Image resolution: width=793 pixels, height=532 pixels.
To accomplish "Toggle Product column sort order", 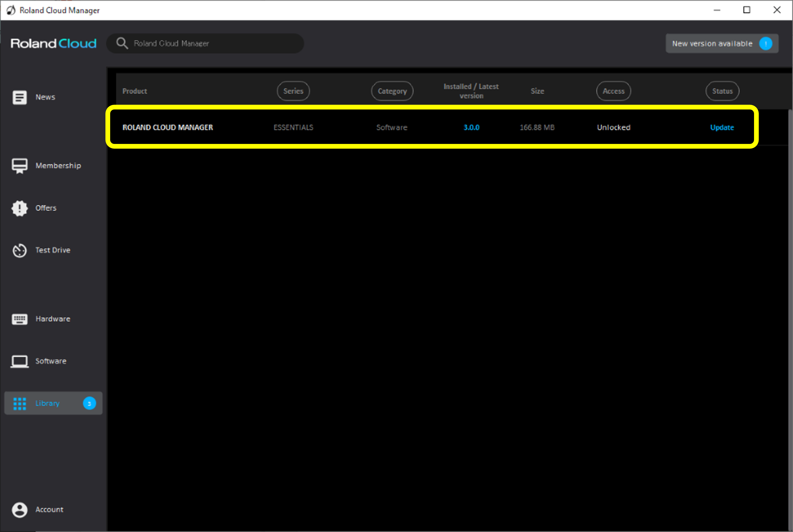I will [x=134, y=91].
